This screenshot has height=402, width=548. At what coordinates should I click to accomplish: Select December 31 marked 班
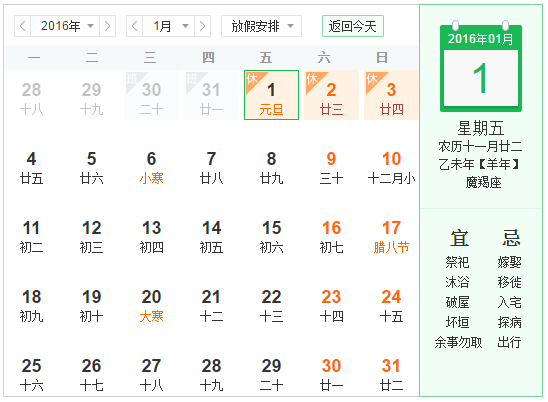click(211, 95)
